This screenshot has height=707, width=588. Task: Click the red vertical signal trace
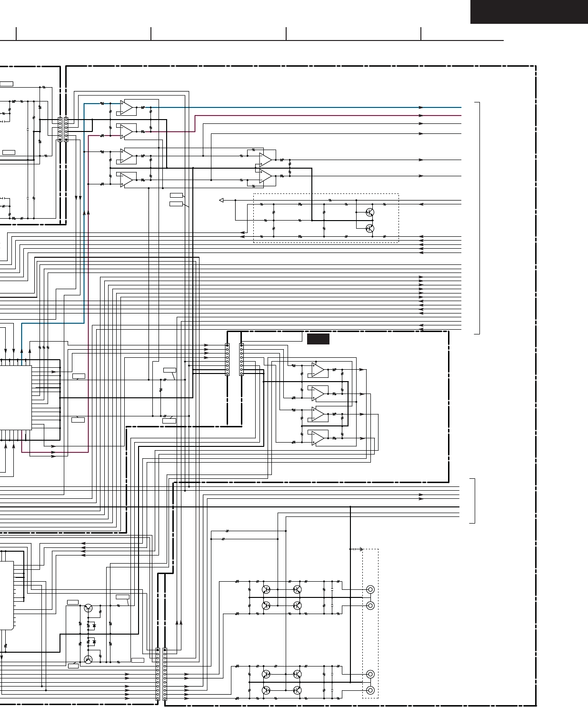tap(88, 294)
